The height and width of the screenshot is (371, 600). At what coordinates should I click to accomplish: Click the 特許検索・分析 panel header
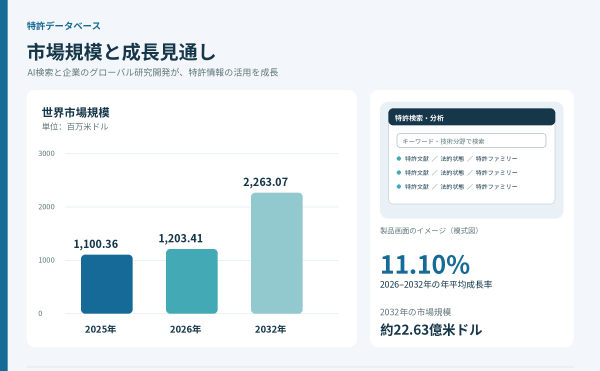tap(471, 117)
